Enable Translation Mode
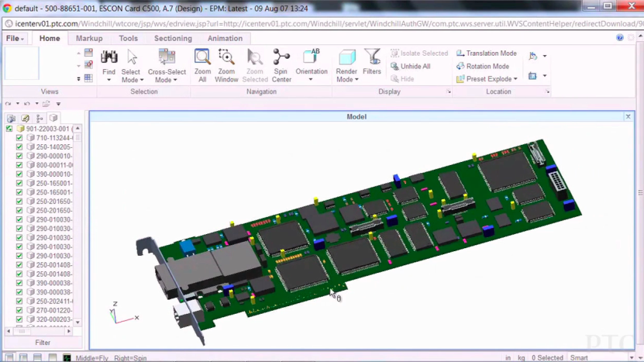 tap(487, 53)
